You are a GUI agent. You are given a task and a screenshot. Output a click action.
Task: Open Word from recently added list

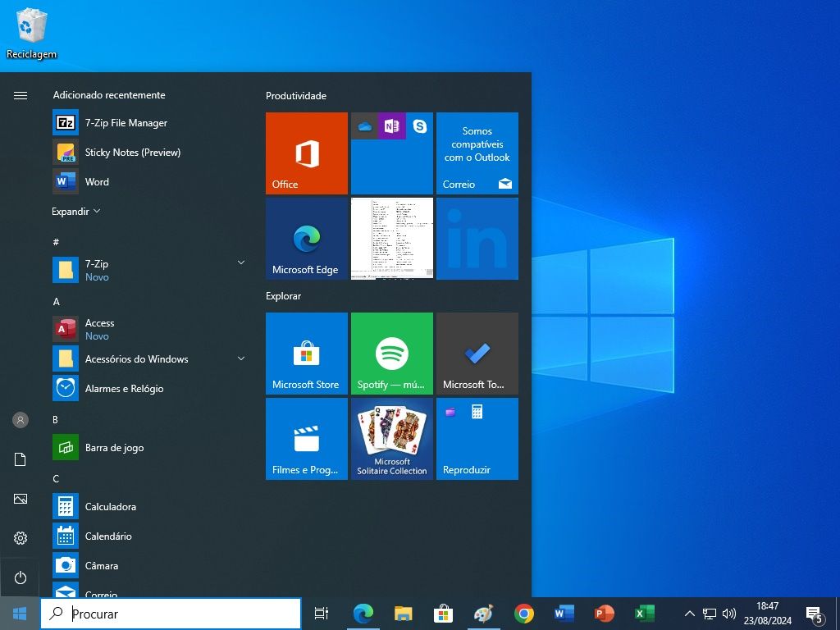click(x=148, y=181)
